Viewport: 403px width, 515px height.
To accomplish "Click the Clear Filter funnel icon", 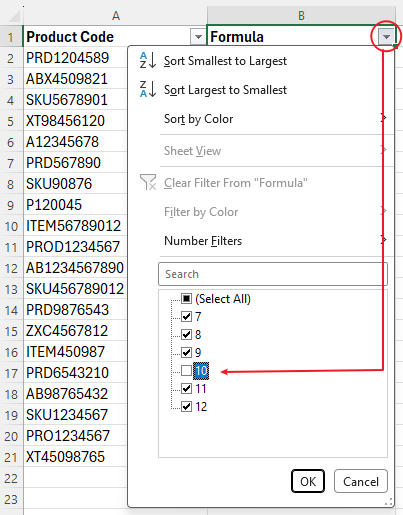I will tap(148, 182).
